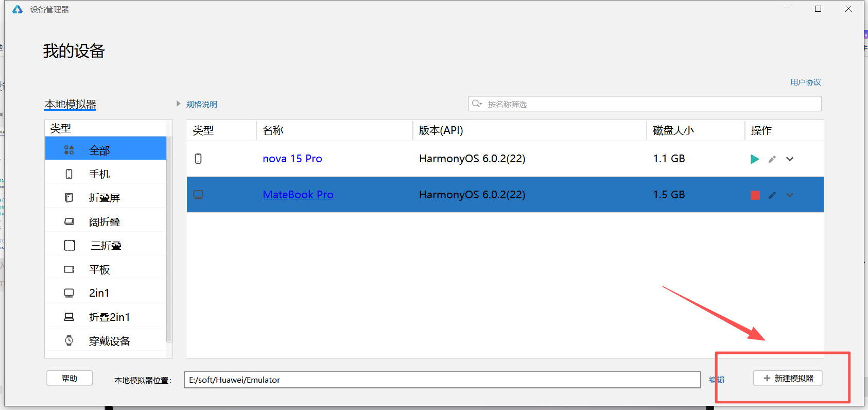Image resolution: width=868 pixels, height=410 pixels.
Task: Click the 三折叠 tri-fold icon
Action: point(70,245)
